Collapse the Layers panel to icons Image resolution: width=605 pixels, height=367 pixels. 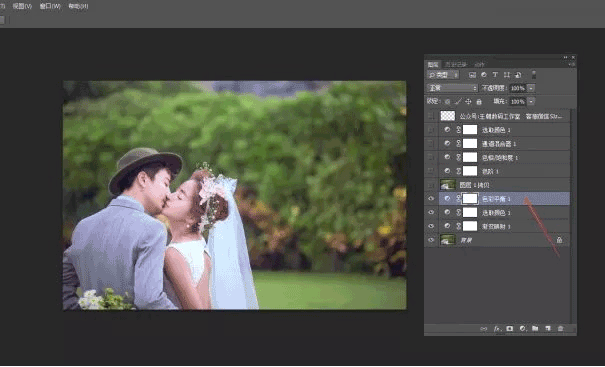[x=566, y=57]
